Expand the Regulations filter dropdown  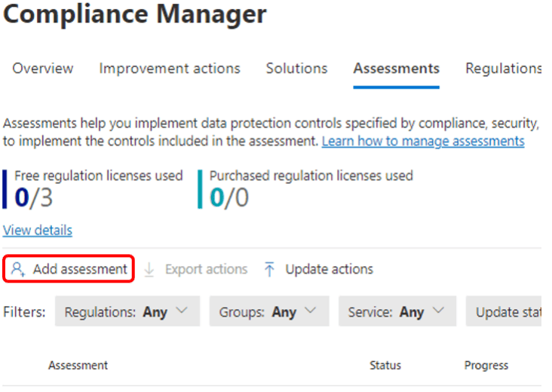[x=127, y=311]
